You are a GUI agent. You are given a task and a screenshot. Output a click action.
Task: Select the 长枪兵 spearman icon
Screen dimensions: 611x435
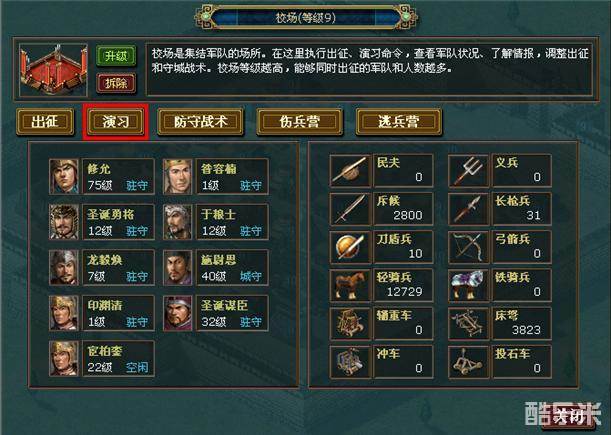(x=468, y=209)
